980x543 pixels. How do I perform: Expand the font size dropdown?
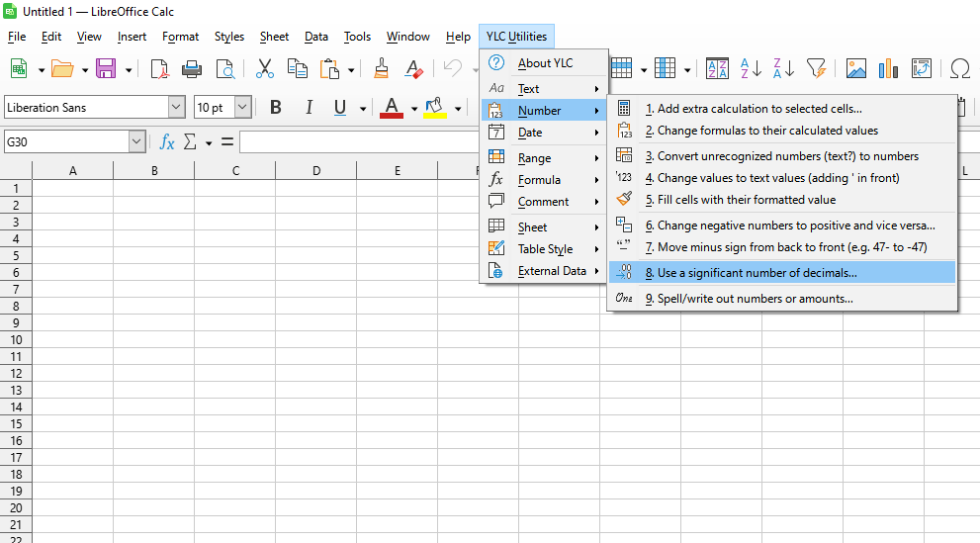tap(242, 108)
